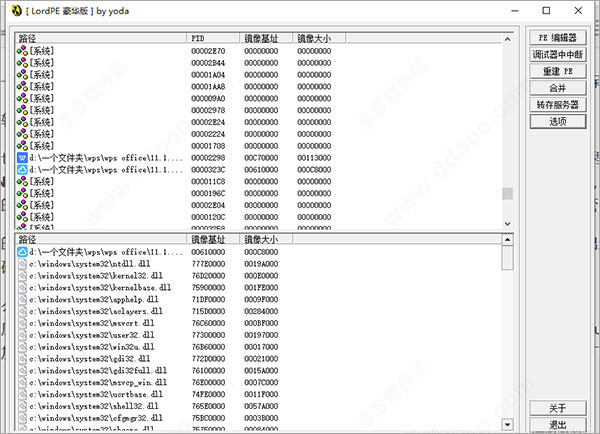This screenshot has width=600, height=434.
Task: Click the file icon of kernel32.dll module
Action: click(x=23, y=276)
